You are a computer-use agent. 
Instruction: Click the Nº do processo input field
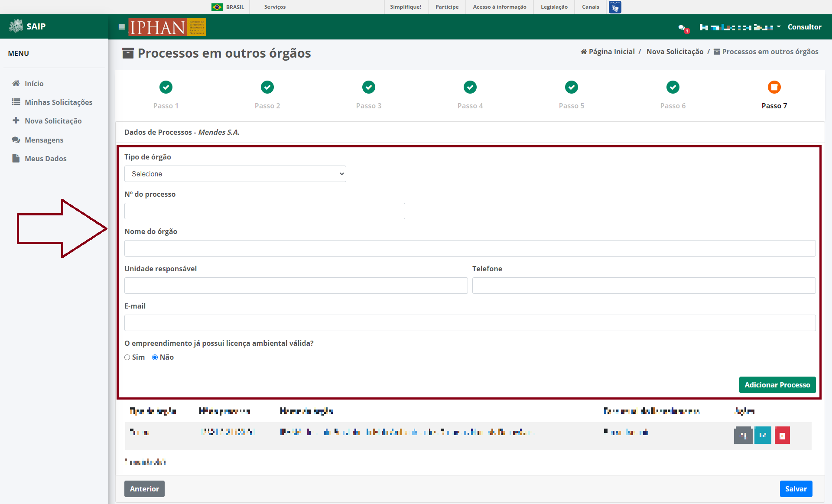pyautogui.click(x=265, y=211)
